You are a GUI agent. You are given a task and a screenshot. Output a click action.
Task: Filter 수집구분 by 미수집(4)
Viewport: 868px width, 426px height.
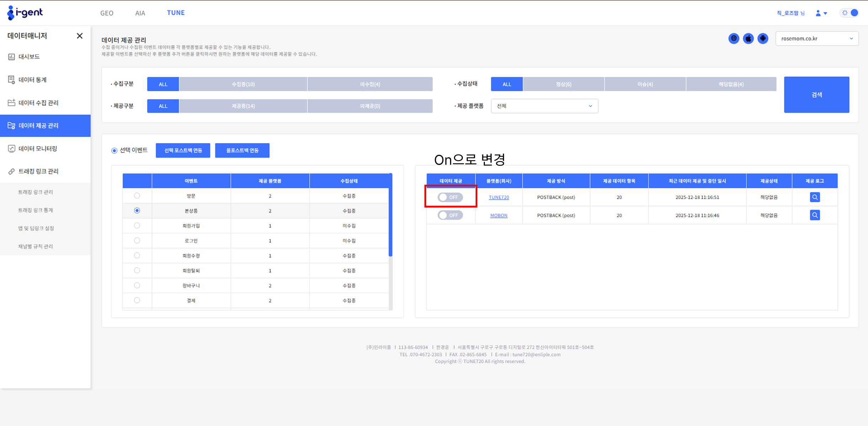(x=370, y=84)
